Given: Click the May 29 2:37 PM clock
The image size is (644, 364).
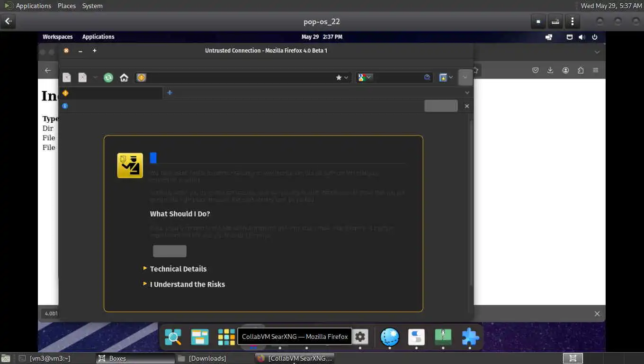Looking at the screenshot, I should coord(322,36).
